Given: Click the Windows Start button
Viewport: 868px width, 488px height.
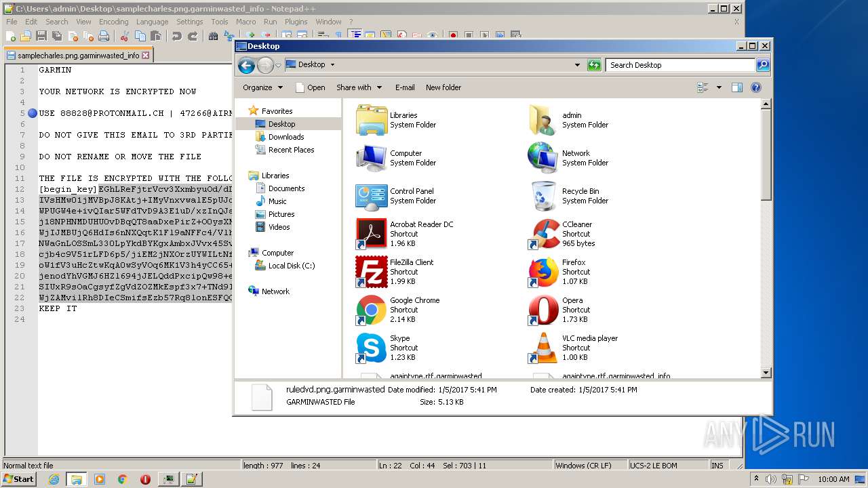Looking at the screenshot, I should [x=19, y=479].
